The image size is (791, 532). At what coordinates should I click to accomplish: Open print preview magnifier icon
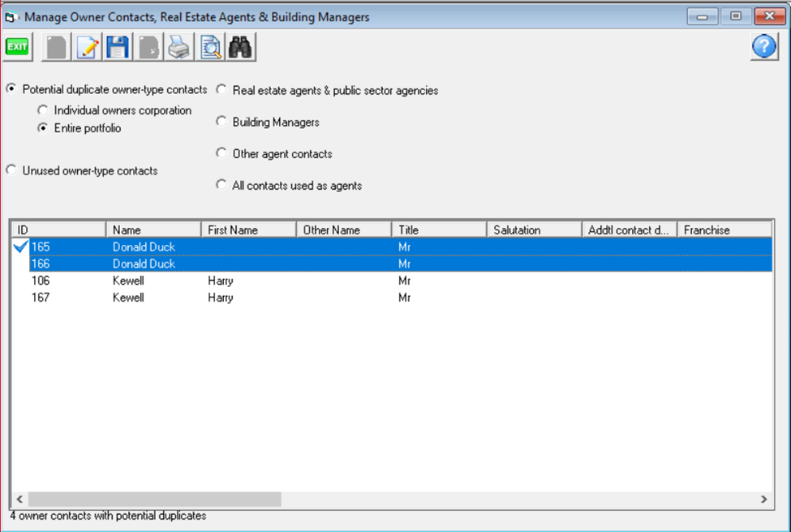(x=210, y=47)
